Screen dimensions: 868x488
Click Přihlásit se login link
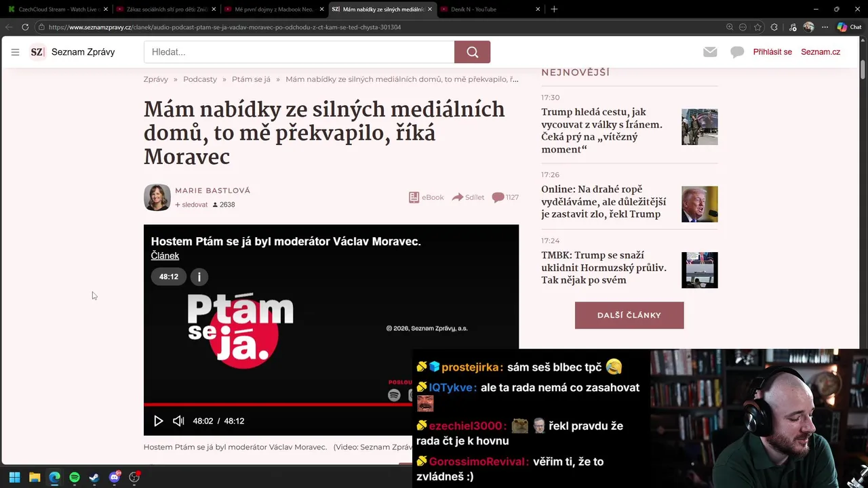point(772,52)
